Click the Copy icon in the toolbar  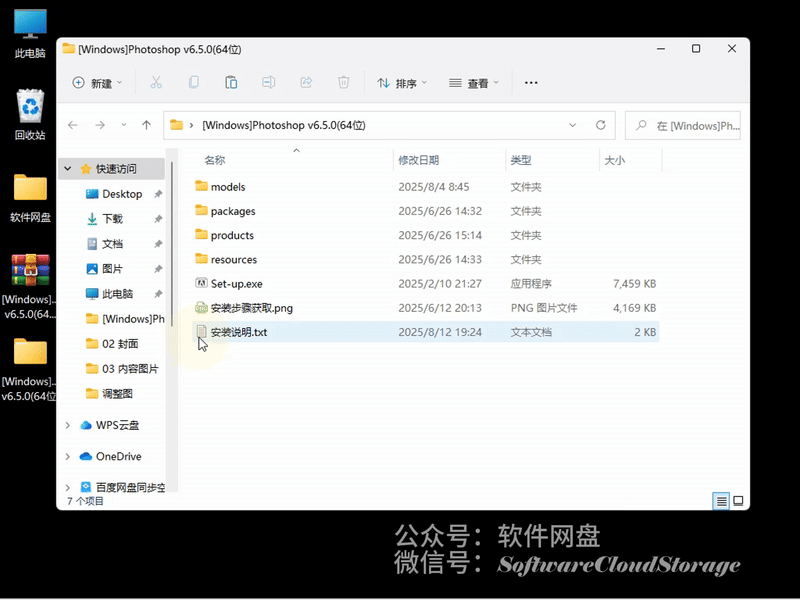coord(193,82)
